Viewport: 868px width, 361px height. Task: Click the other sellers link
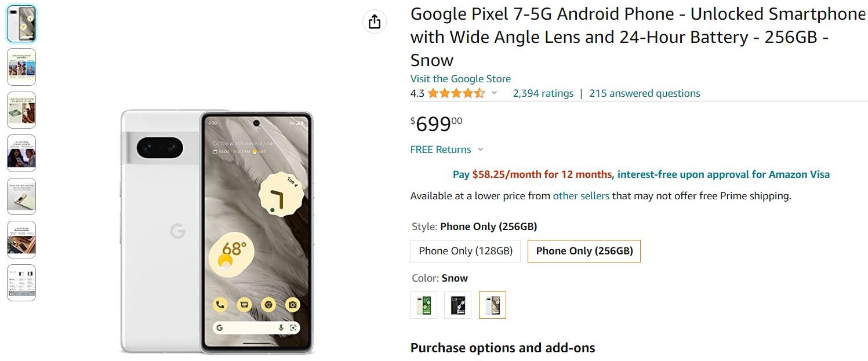(x=581, y=196)
